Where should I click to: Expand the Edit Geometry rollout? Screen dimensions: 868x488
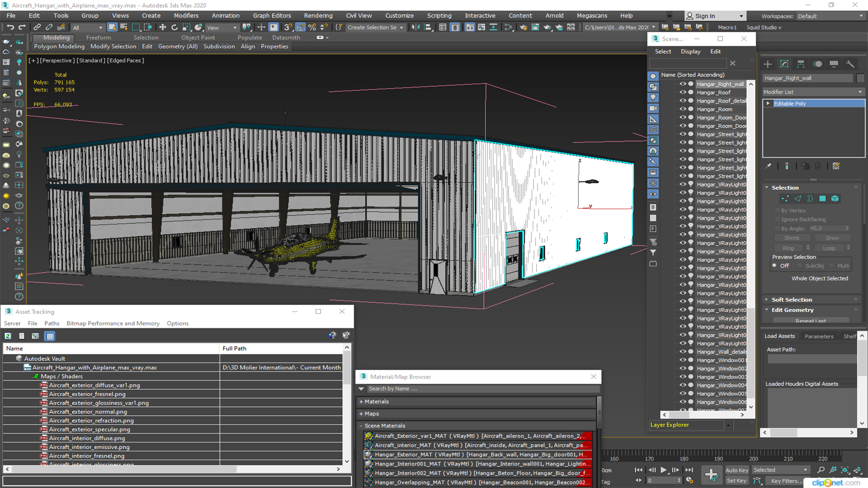click(793, 310)
